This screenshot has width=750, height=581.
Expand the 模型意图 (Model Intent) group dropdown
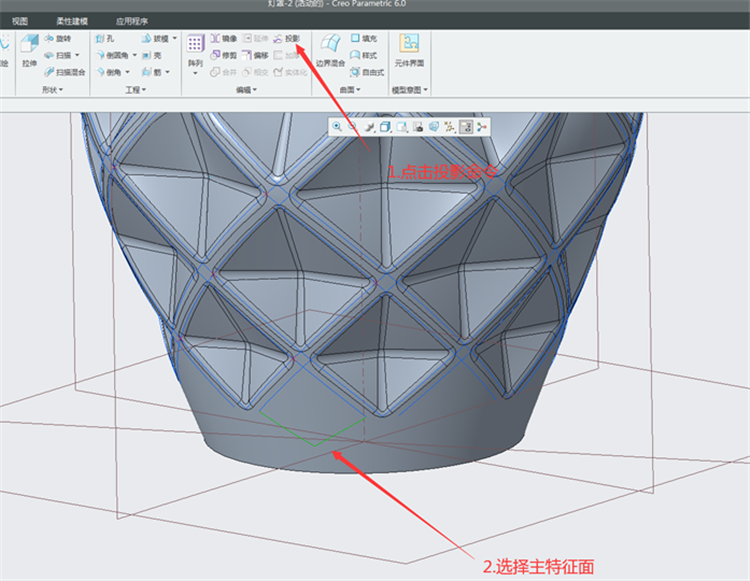[x=410, y=90]
